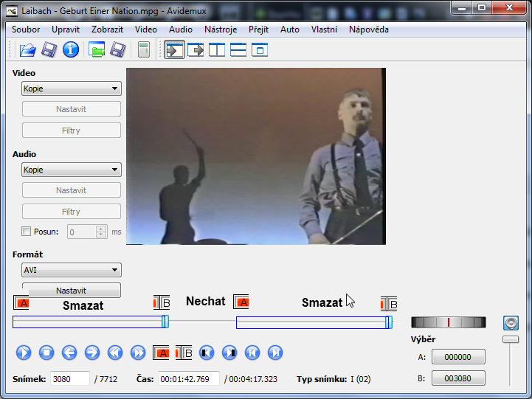Click the Výběr B button showing 003080
532x399 pixels.
pyautogui.click(x=458, y=378)
